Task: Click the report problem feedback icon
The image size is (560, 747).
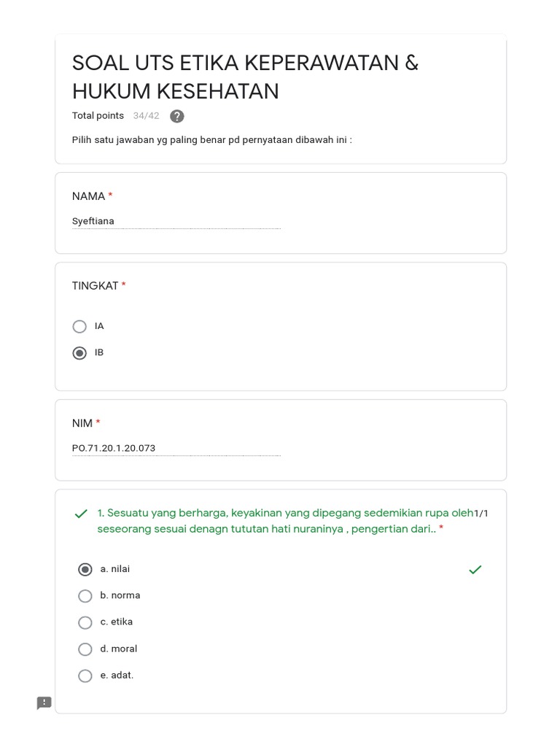Action: click(x=44, y=703)
